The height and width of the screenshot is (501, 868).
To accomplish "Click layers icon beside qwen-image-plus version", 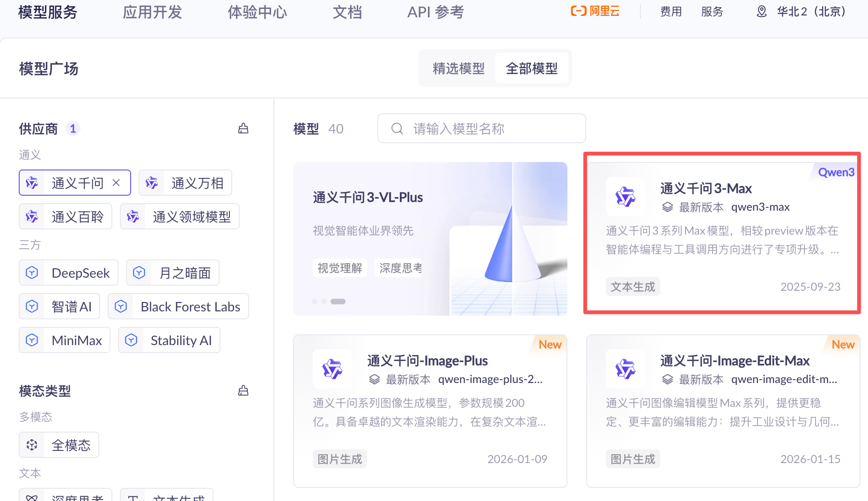I will click(375, 379).
